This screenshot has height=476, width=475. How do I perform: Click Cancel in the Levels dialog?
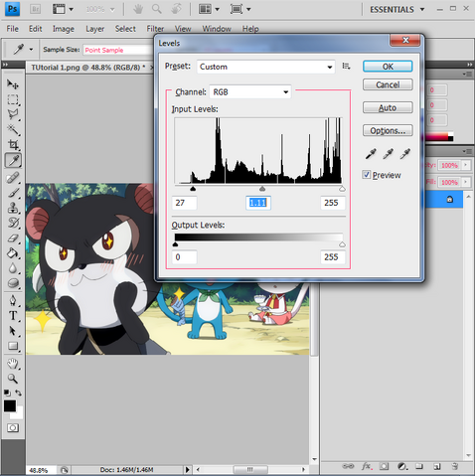tap(388, 84)
